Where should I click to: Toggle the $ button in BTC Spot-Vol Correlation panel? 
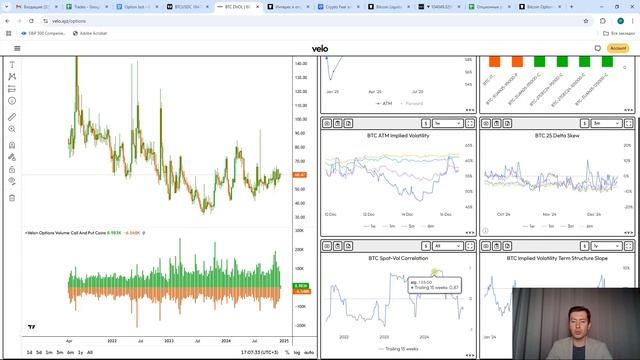(x=426, y=246)
